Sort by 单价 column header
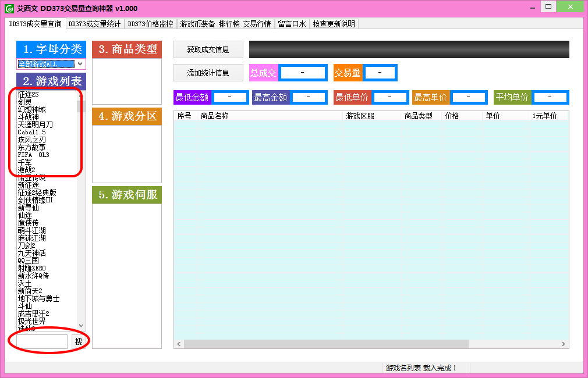Screen dimensions: 588x378 [x=505, y=116]
